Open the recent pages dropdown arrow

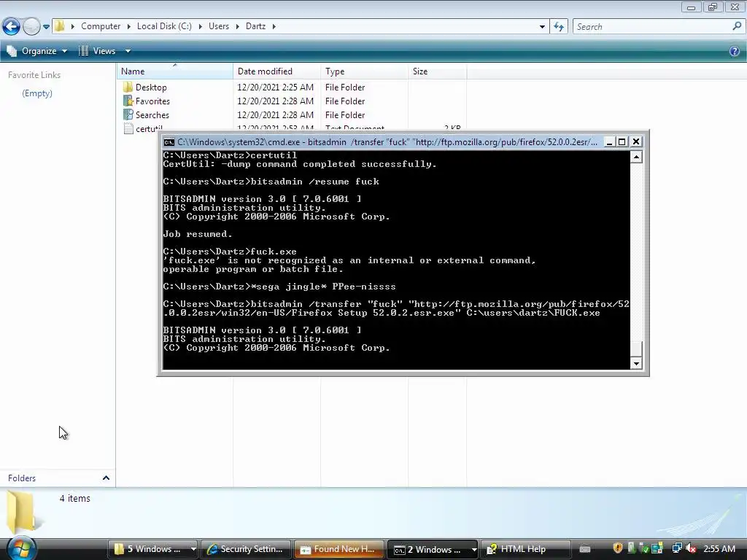[x=46, y=27]
